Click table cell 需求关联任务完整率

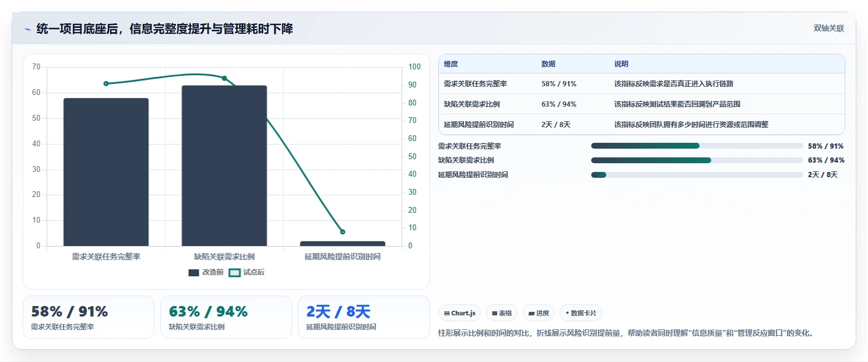pos(475,84)
